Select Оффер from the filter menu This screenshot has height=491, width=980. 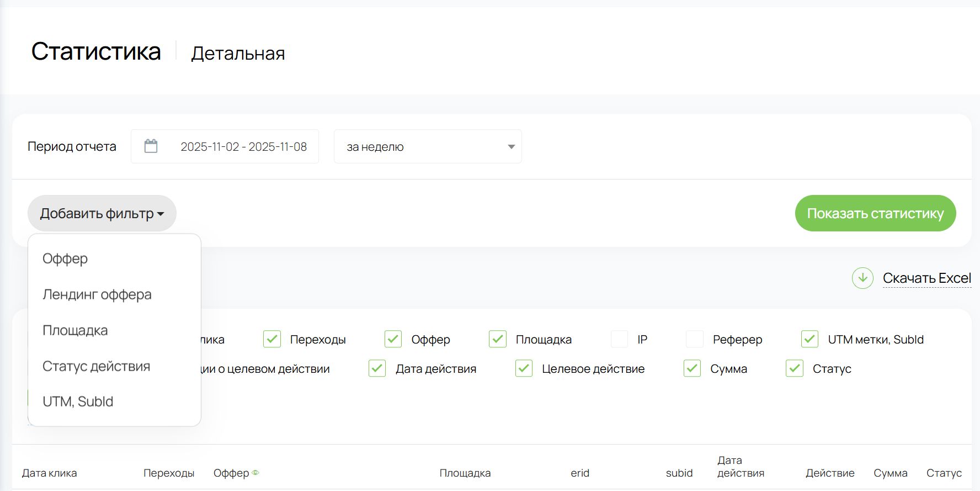[x=65, y=258]
